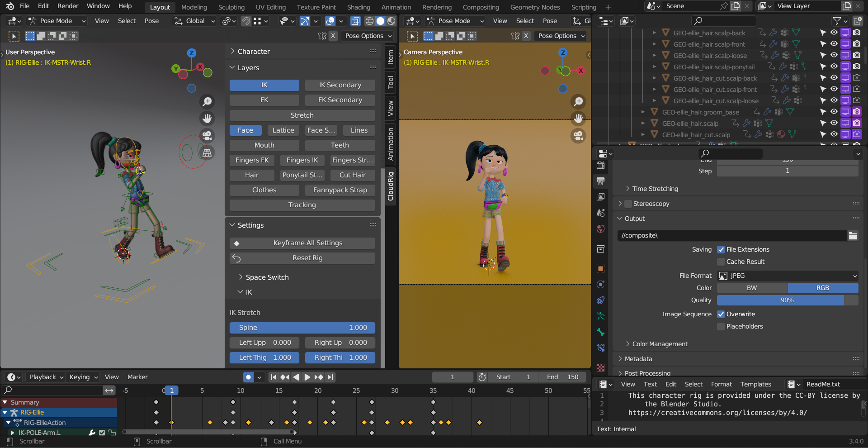
Task: Disable the Overwrite checkbox under Image Sequence
Action: 721,314
